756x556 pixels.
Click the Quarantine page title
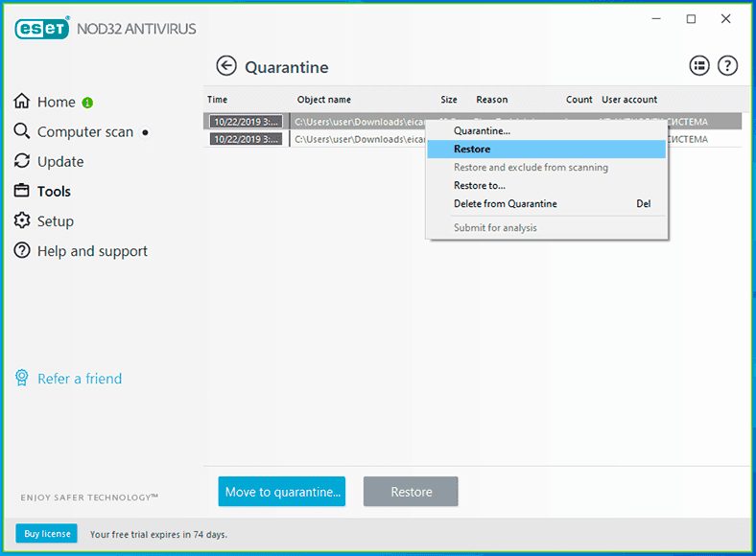click(287, 67)
